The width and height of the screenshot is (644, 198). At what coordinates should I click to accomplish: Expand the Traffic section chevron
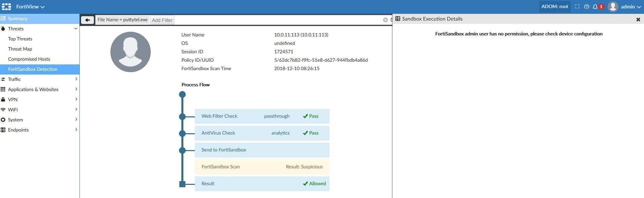76,79
